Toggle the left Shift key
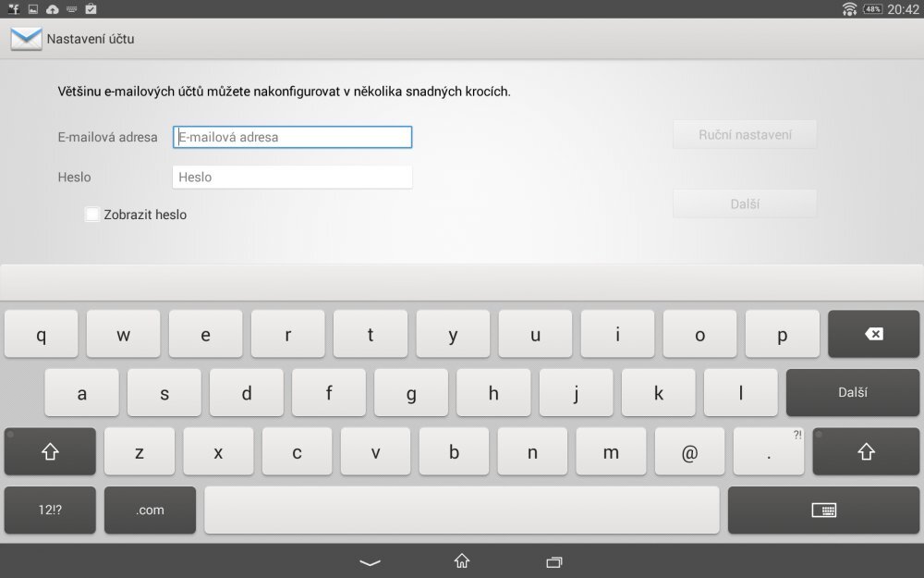This screenshot has height=578, width=924. coord(50,451)
